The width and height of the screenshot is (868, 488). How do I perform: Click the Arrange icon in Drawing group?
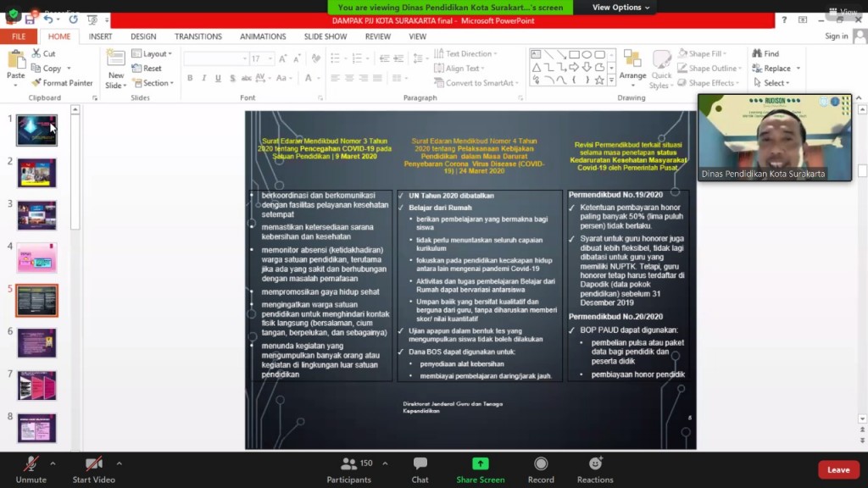[632, 61]
